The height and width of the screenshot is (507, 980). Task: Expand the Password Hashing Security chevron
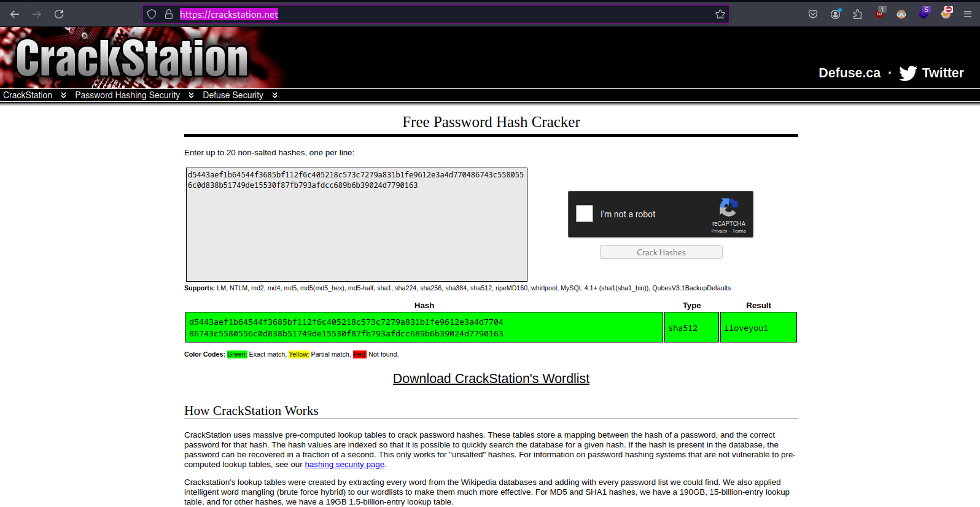(191, 95)
